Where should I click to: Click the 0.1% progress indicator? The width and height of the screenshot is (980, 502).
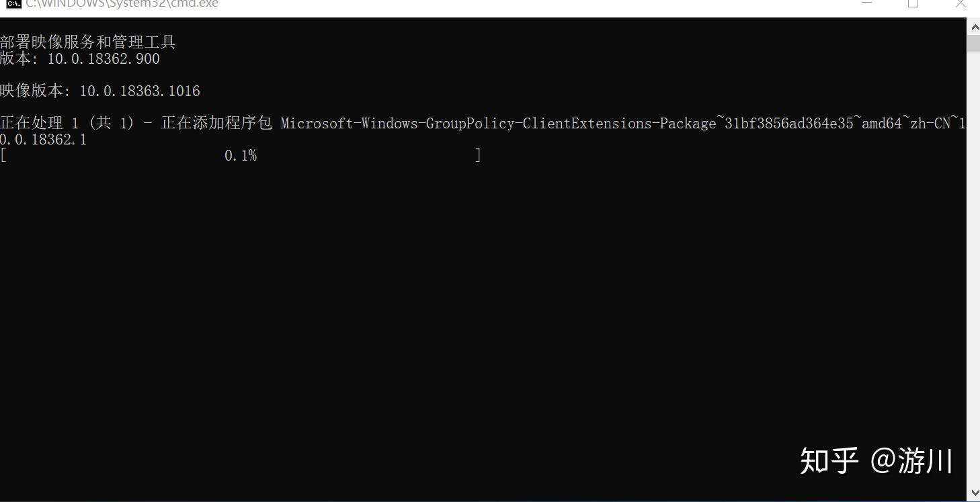pyautogui.click(x=241, y=156)
